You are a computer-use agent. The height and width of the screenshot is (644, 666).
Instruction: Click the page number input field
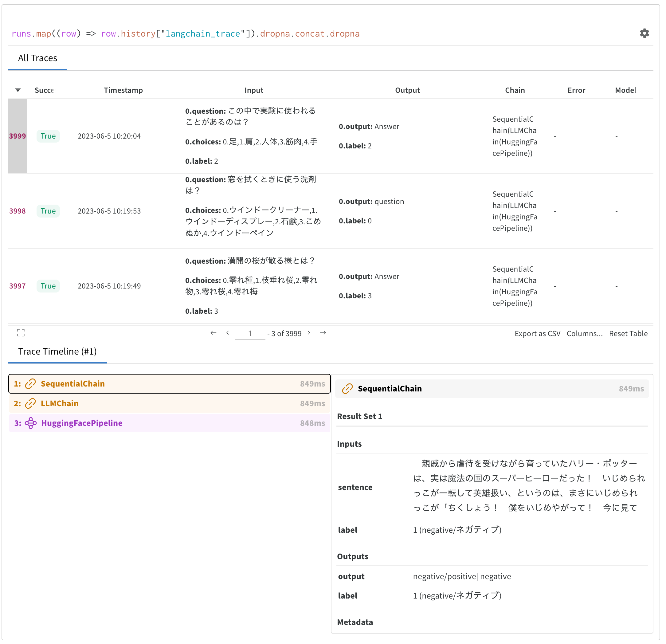click(x=250, y=333)
